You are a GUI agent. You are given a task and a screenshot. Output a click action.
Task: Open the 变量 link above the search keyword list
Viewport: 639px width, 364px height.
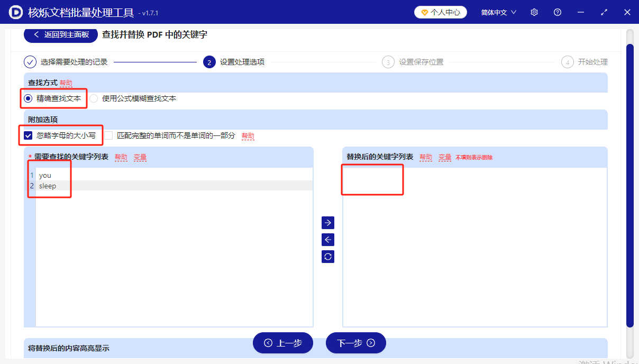coord(140,157)
